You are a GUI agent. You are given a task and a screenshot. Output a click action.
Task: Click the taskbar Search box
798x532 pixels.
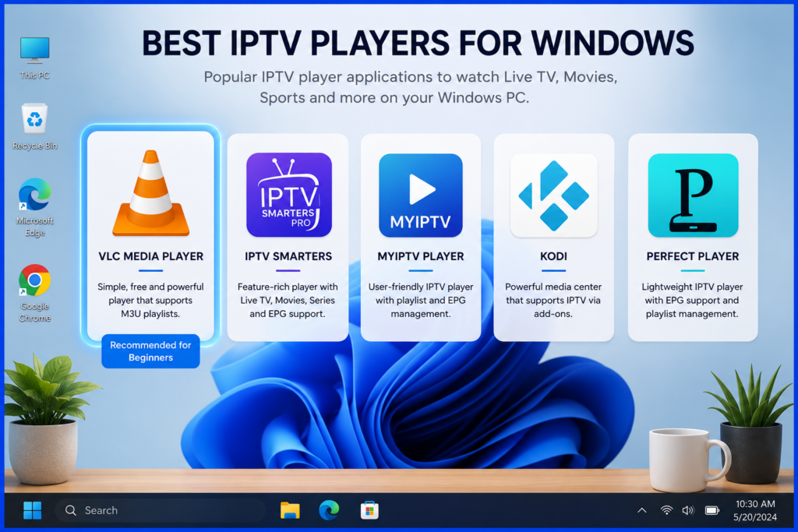(161, 510)
